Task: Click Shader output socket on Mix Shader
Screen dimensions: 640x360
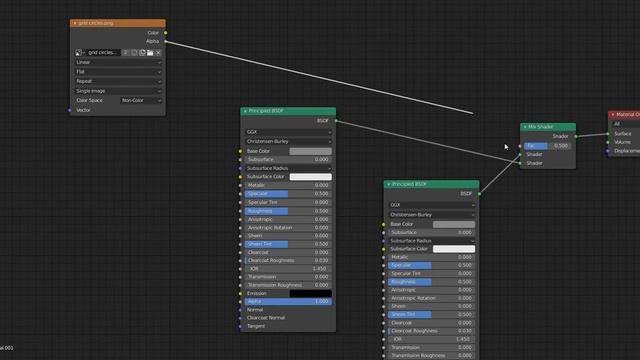Action: (576, 136)
